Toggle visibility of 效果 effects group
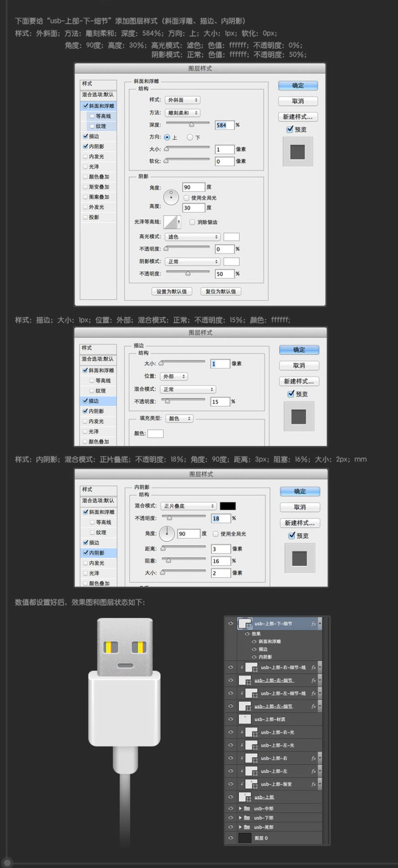 [247, 634]
